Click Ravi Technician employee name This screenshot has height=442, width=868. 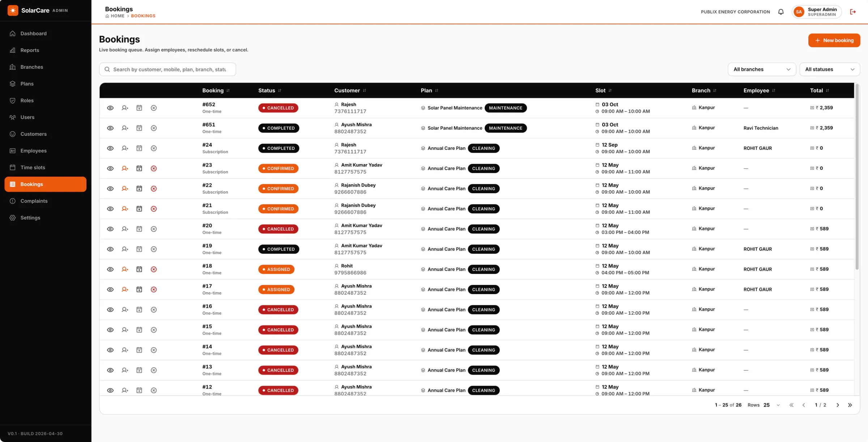pyautogui.click(x=761, y=128)
